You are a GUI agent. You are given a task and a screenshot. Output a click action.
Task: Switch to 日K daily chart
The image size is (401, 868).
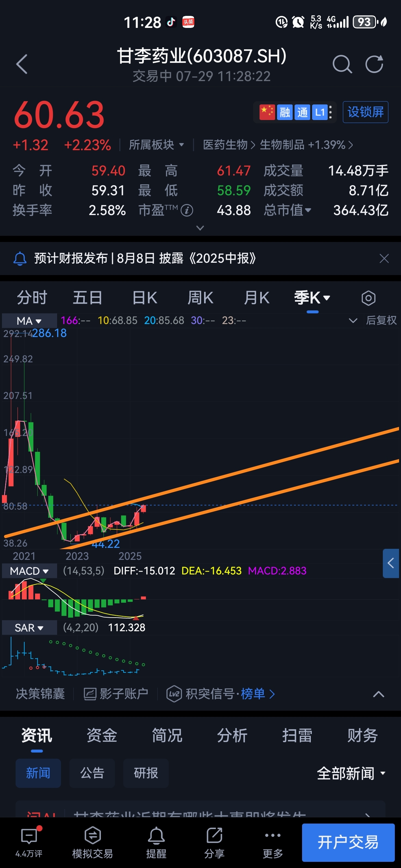tap(145, 298)
